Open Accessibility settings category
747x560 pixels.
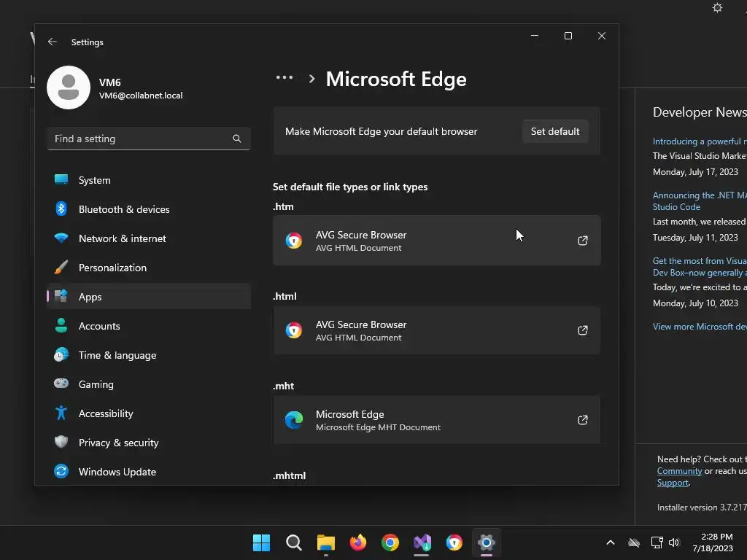tap(149, 413)
